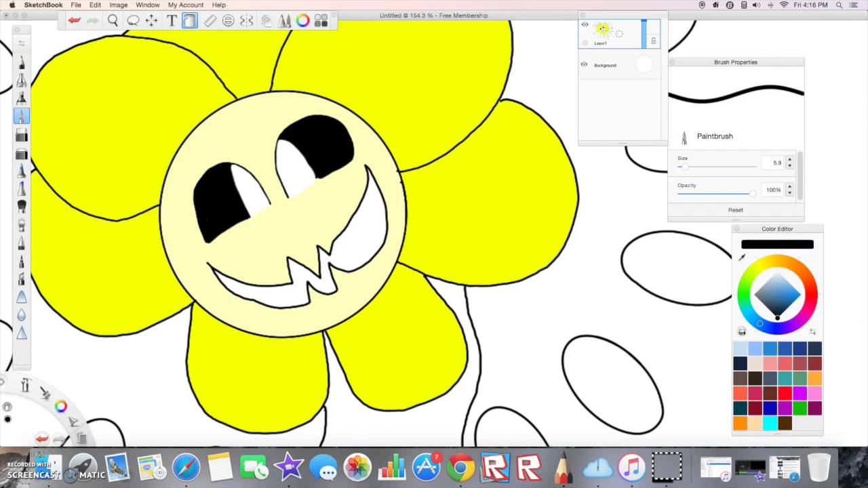The width and height of the screenshot is (868, 488).
Task: Click the Background layer color circle
Action: click(644, 64)
